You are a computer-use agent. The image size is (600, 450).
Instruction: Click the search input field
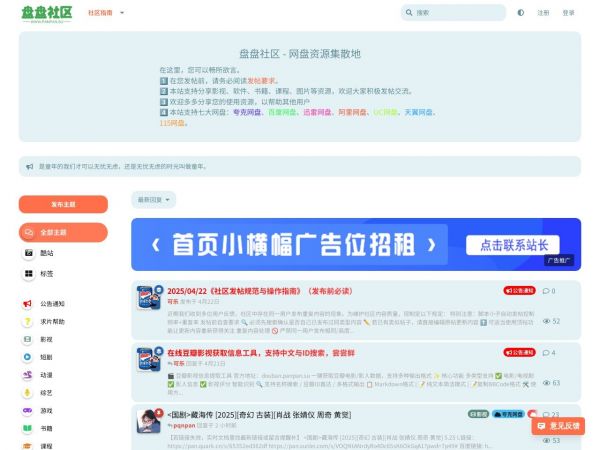click(x=453, y=13)
